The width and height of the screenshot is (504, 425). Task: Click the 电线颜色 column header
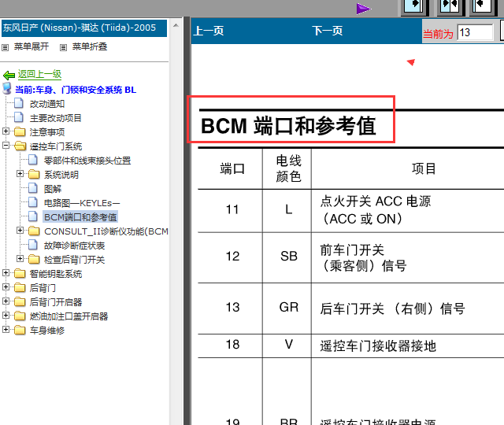[288, 168]
